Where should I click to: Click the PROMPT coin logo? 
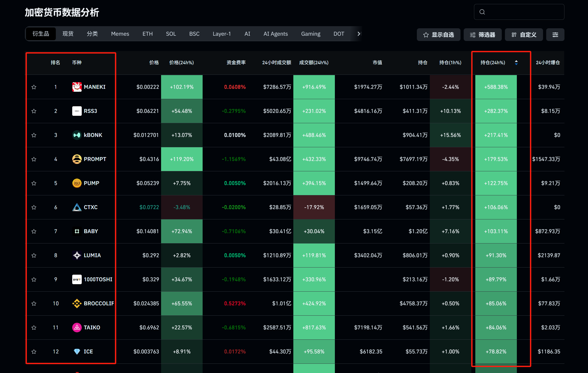coord(77,159)
